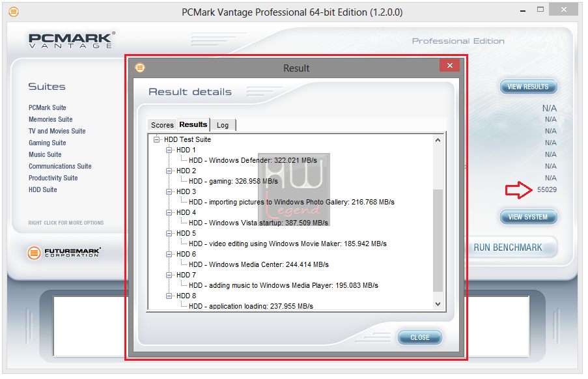
Task: Collapse the HDD 5 tree node
Action: [169, 233]
